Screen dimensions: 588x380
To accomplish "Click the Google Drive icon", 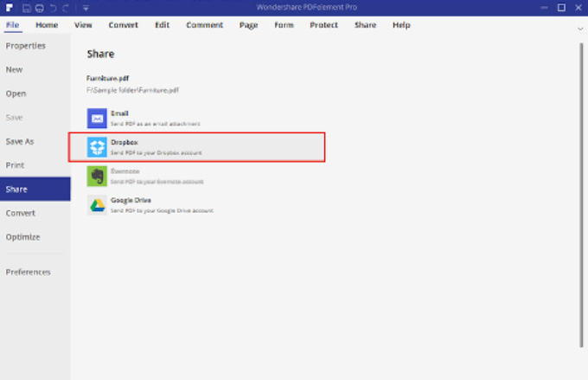I will pyautogui.click(x=97, y=205).
